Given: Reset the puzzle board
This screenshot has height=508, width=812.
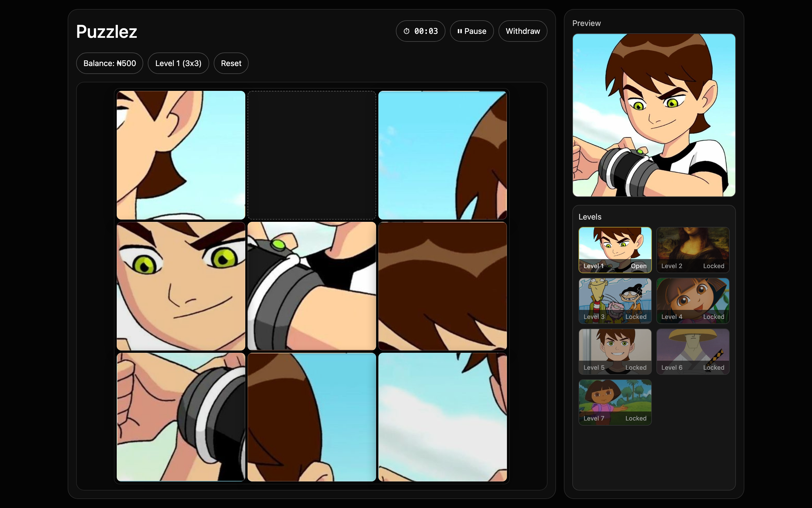Looking at the screenshot, I should click(x=231, y=63).
